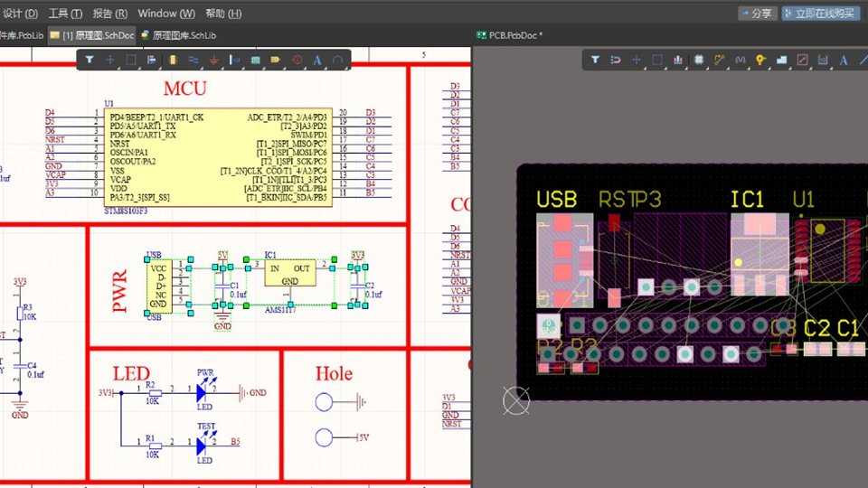Click the Place Part component icon
Viewport: 868px width, 488px height.
pyautogui.click(x=172, y=60)
